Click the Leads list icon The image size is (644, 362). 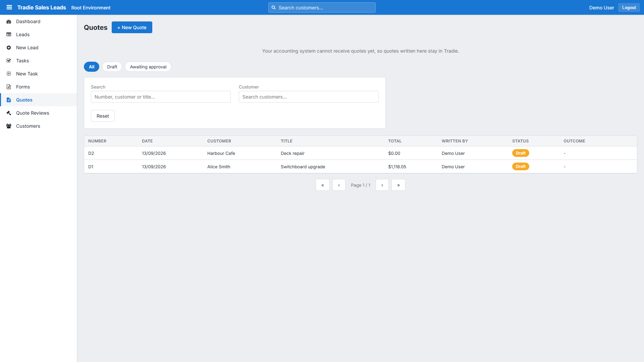pos(9,35)
